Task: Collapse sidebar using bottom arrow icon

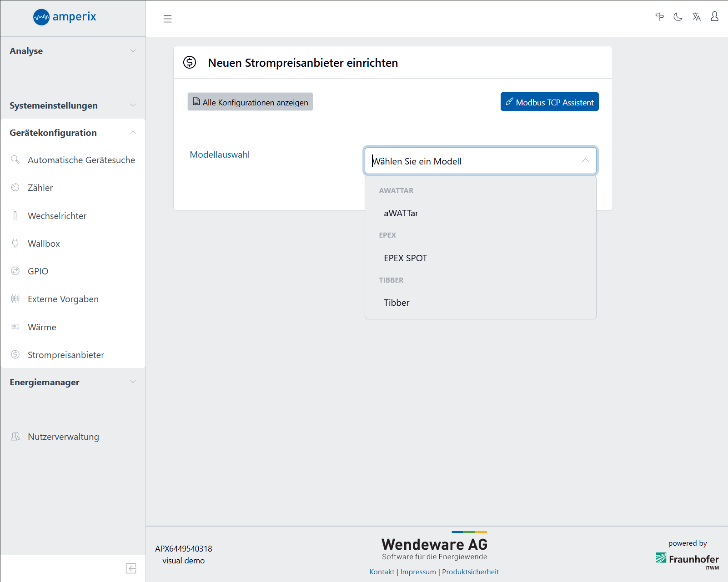Action: 131,568
